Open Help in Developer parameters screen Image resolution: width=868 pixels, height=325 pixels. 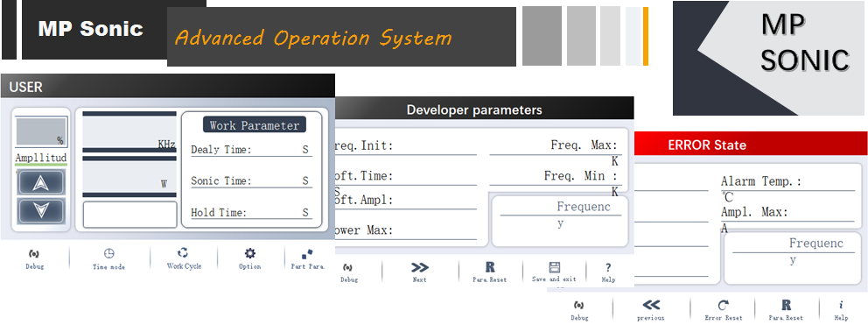tap(608, 267)
